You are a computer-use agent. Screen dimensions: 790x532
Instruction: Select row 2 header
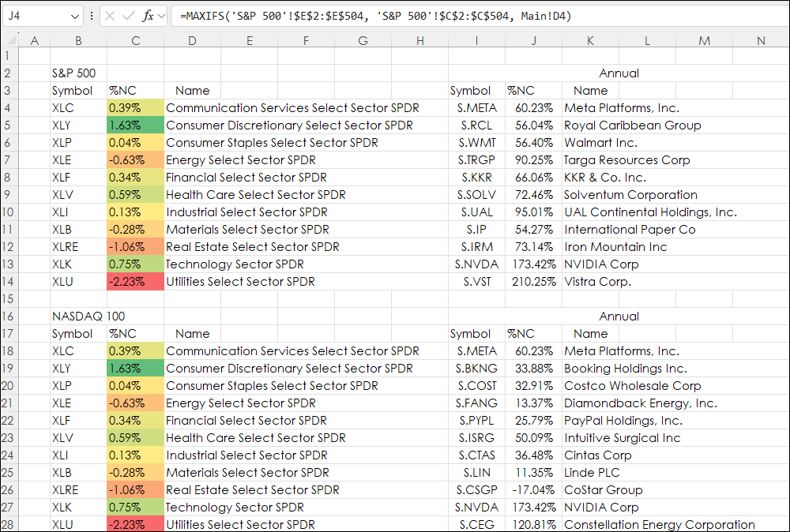9,73
